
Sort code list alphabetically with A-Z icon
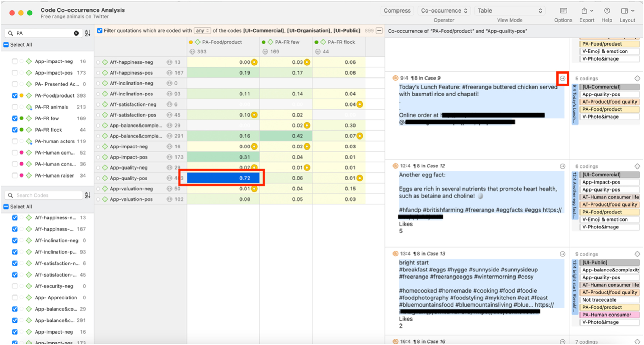[x=87, y=33]
